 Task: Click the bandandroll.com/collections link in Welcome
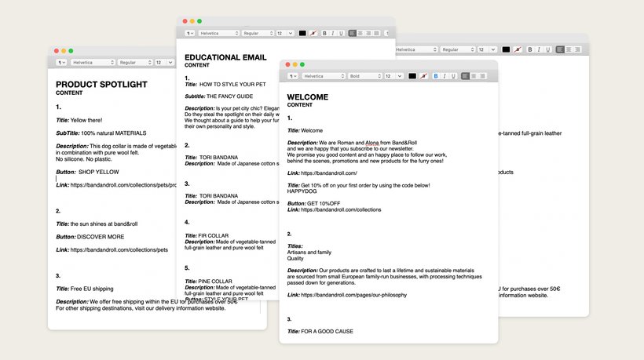pyautogui.click(x=341, y=210)
